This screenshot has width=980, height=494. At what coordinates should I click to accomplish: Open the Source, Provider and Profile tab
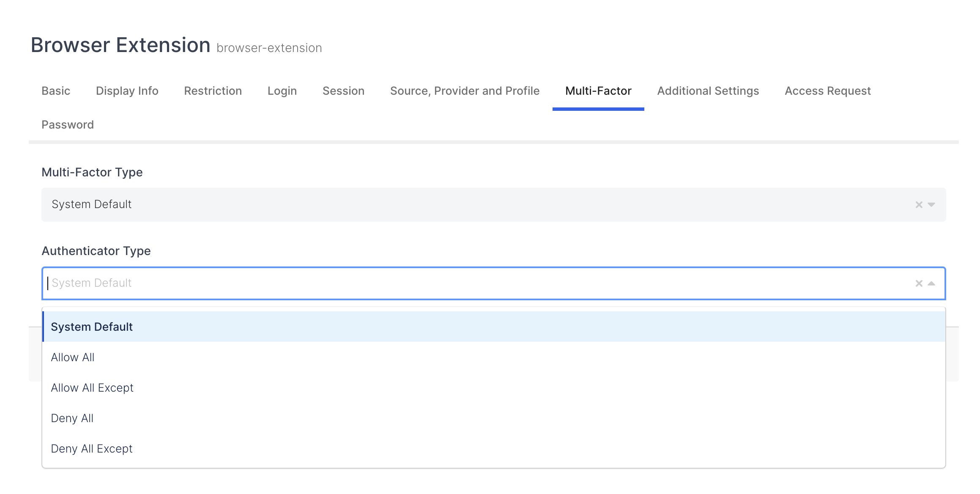(465, 91)
